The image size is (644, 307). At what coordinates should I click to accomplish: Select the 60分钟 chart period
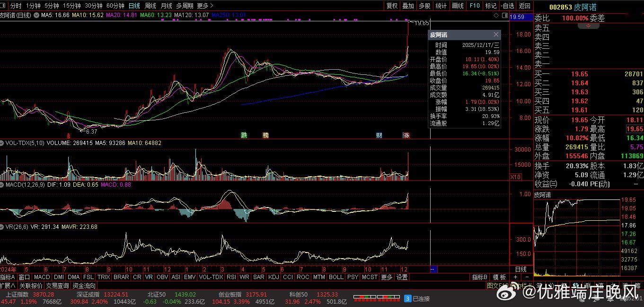115,6
